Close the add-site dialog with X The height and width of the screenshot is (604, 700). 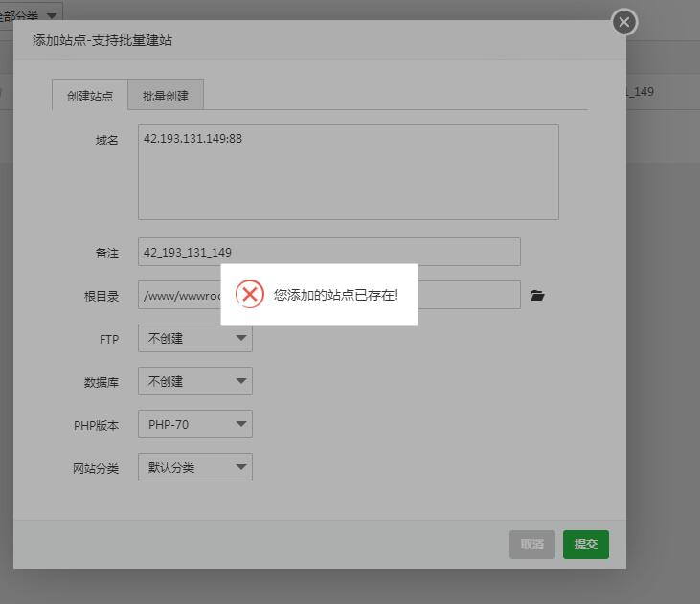[x=624, y=22]
